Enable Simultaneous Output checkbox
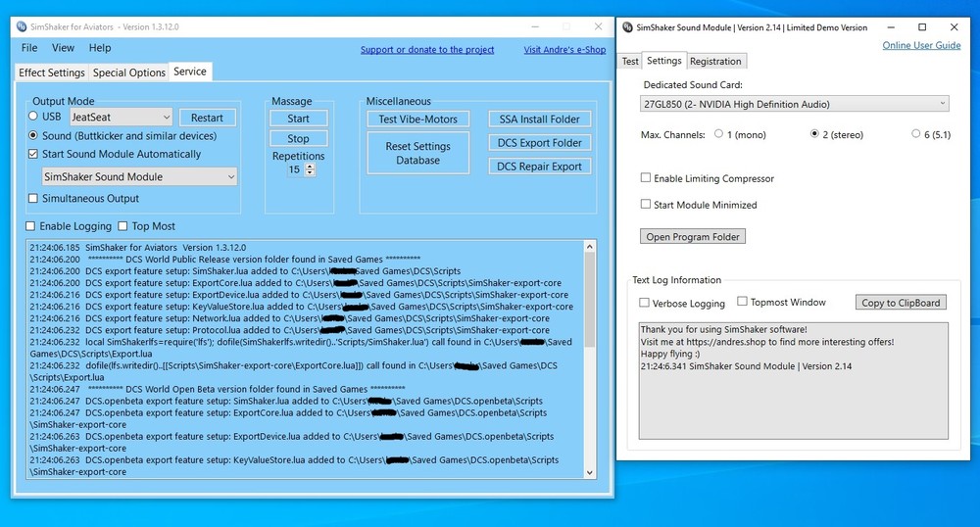980x527 pixels. pyautogui.click(x=33, y=198)
